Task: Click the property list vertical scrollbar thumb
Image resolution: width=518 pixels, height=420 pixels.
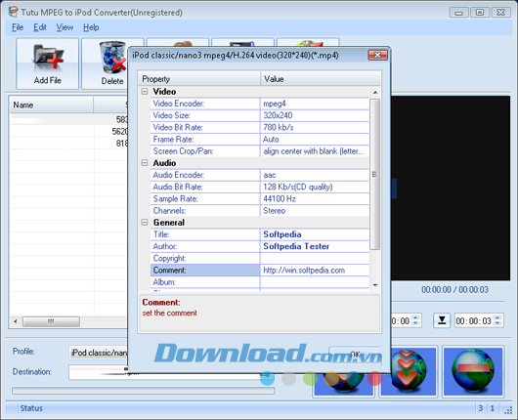Action: [374, 174]
